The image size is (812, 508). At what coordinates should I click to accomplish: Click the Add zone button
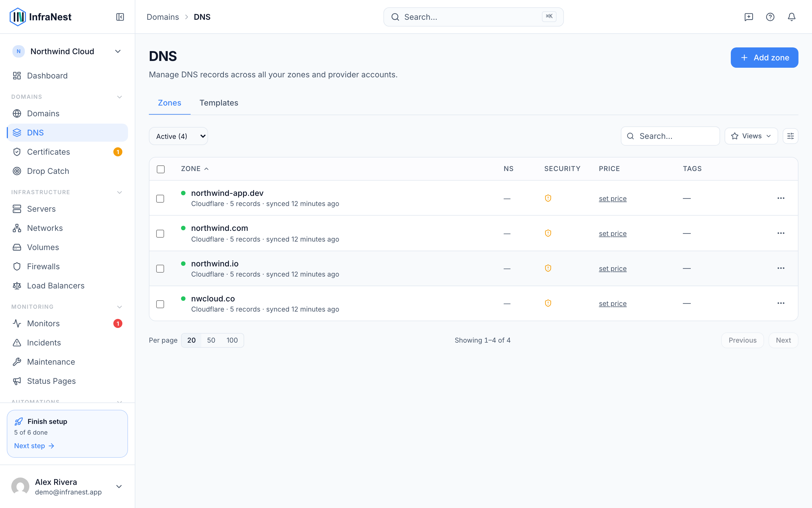[x=764, y=58]
